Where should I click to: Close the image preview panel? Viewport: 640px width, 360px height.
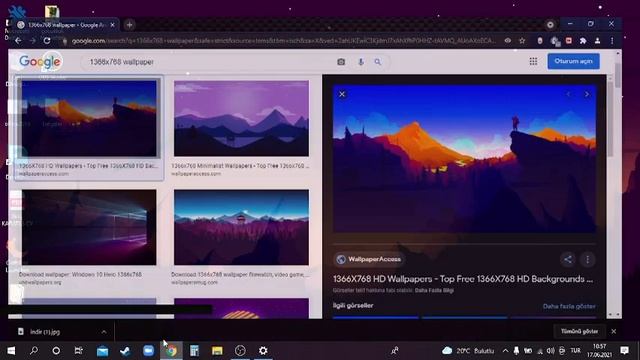[x=342, y=94]
